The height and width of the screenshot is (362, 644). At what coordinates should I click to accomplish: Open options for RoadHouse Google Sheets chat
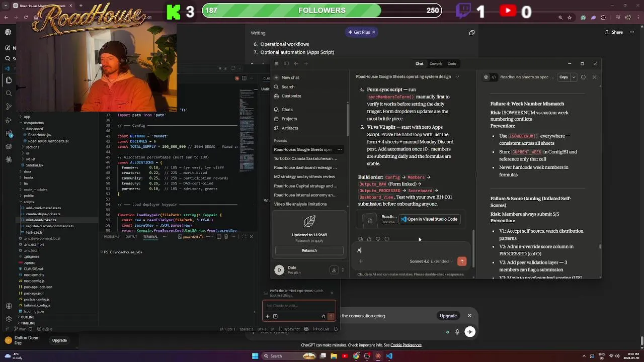coord(340,149)
